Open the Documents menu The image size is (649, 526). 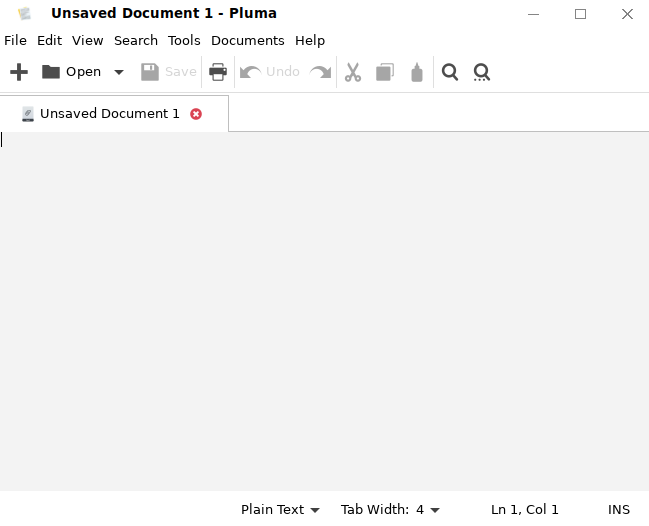point(247,40)
